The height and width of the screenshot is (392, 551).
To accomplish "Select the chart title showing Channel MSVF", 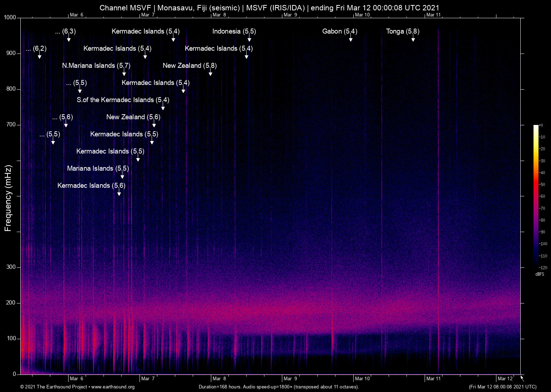I will tap(269, 7).
